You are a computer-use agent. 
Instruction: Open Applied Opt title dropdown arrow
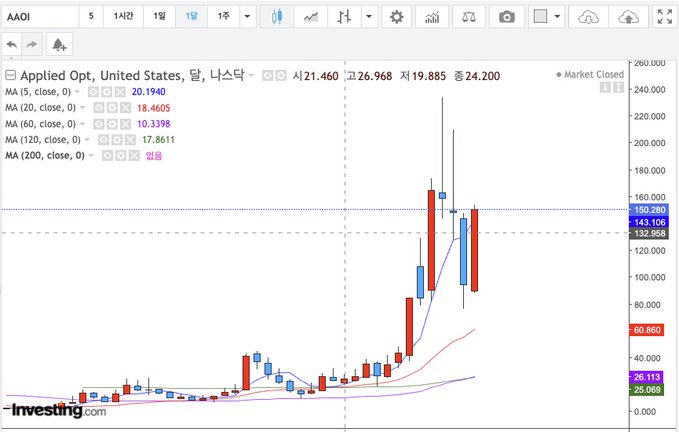coord(251,75)
